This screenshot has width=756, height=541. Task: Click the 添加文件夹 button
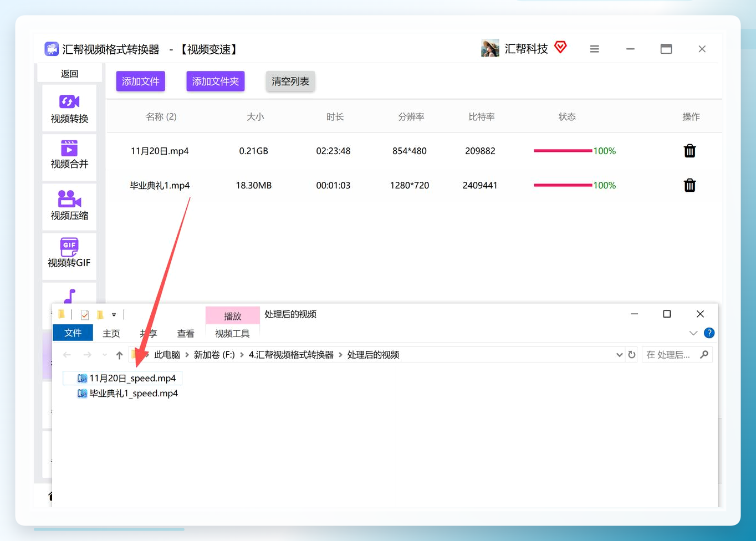[216, 81]
